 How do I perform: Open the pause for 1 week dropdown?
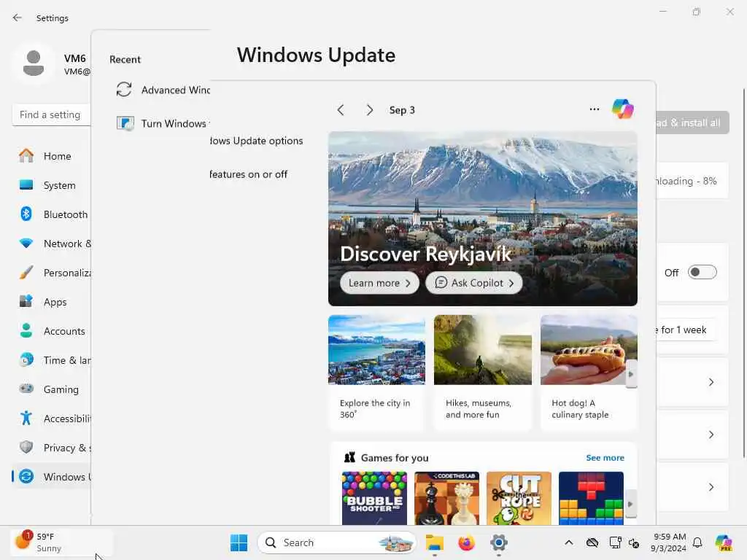click(686, 330)
